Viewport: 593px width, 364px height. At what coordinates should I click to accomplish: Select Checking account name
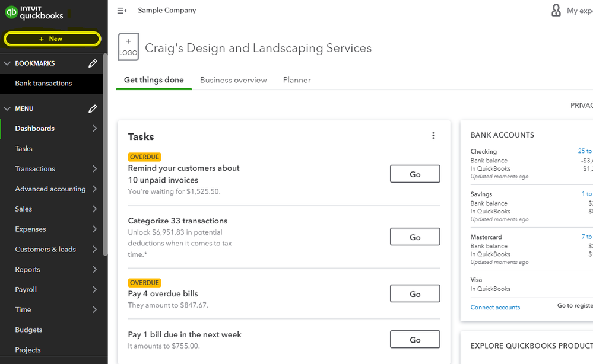tap(483, 151)
